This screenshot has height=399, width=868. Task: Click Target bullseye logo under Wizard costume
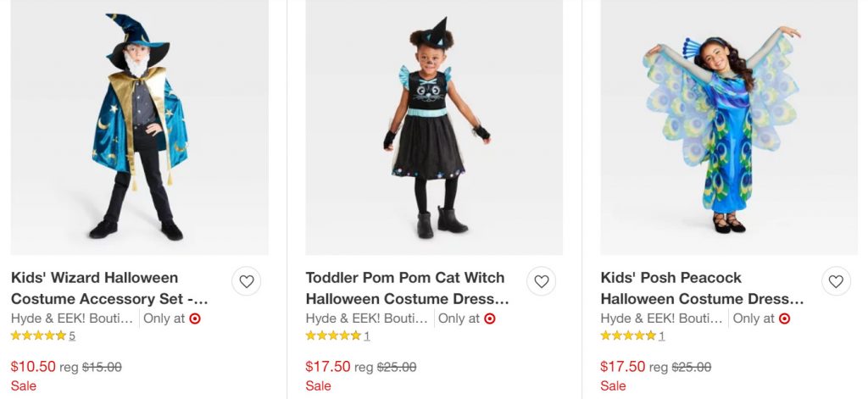click(195, 319)
